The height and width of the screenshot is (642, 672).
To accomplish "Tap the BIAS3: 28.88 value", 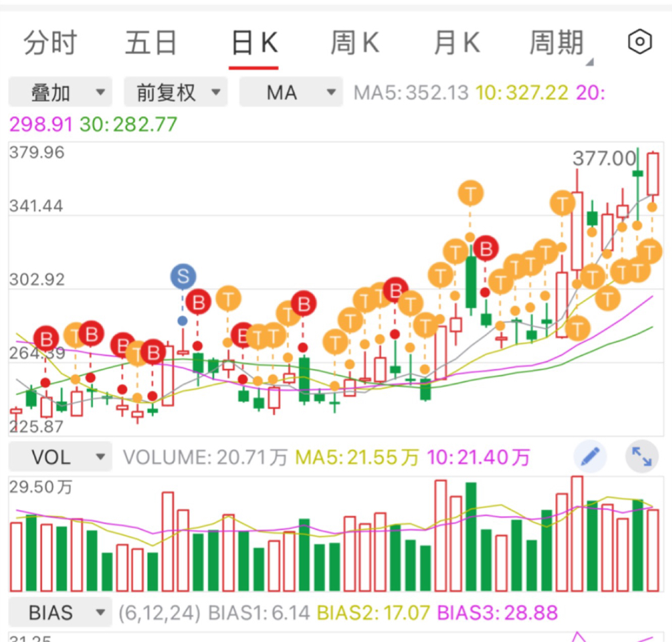I will pyautogui.click(x=497, y=613).
